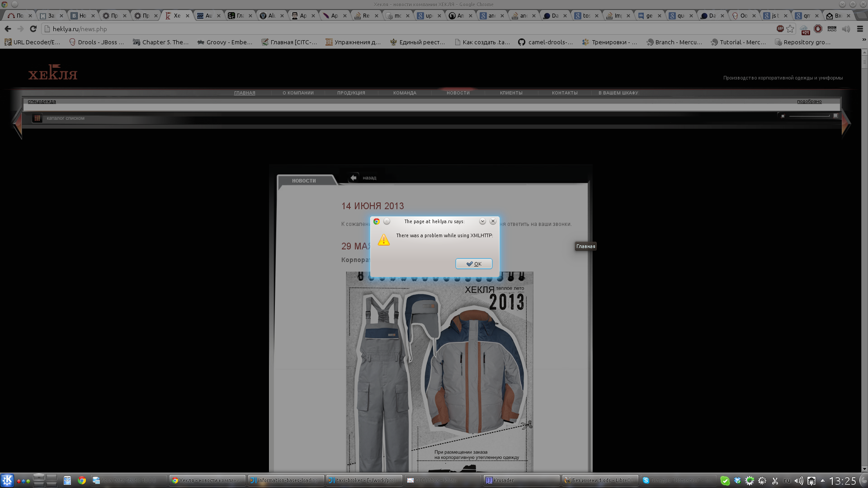This screenshot has height=488, width=868.
Task: Click the Adblock Plus icon in address bar
Action: point(780,29)
